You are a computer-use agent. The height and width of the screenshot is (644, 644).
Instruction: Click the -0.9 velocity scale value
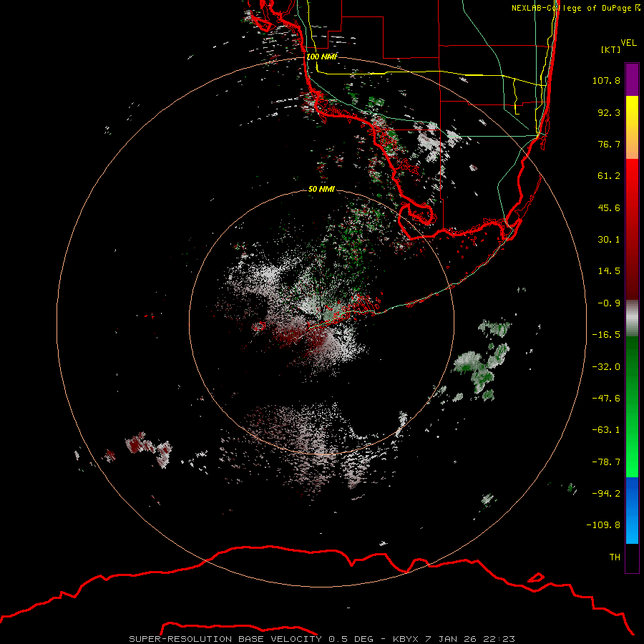[x=609, y=303]
